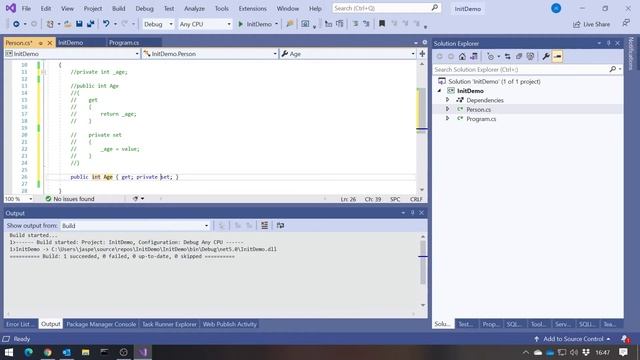Start debugging with green play InitDemo button
Screen dimensions: 640x360
coord(255,24)
